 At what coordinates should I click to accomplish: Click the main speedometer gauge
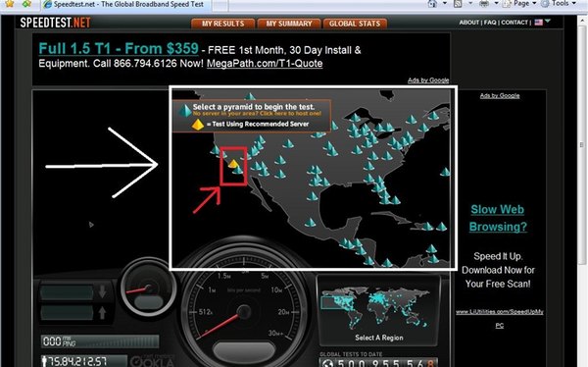pos(244,313)
